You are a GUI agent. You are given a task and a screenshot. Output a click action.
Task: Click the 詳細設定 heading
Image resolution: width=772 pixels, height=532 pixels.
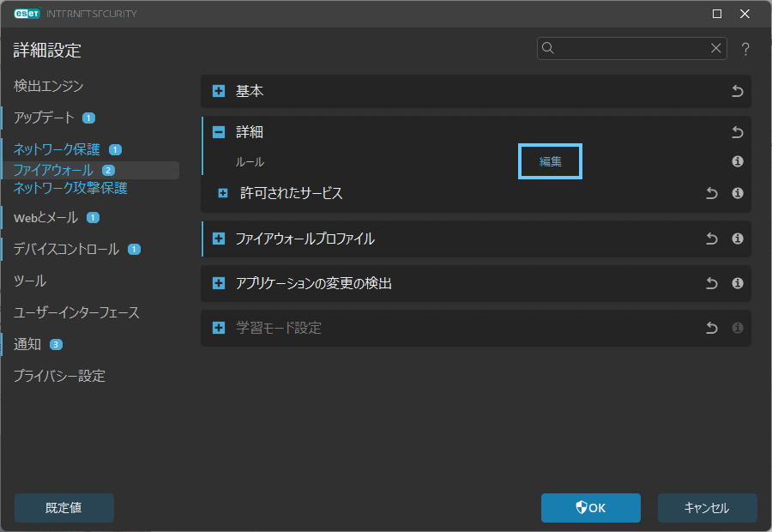[47, 51]
